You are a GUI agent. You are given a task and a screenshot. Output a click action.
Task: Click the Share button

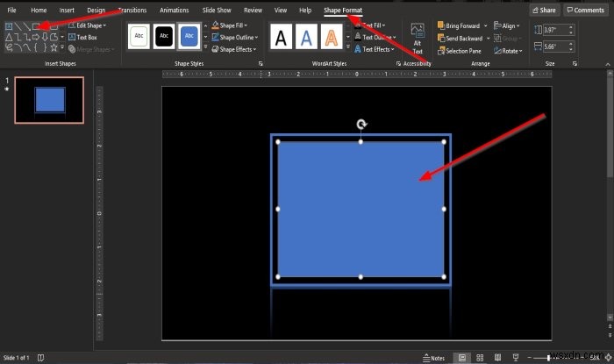click(x=545, y=11)
